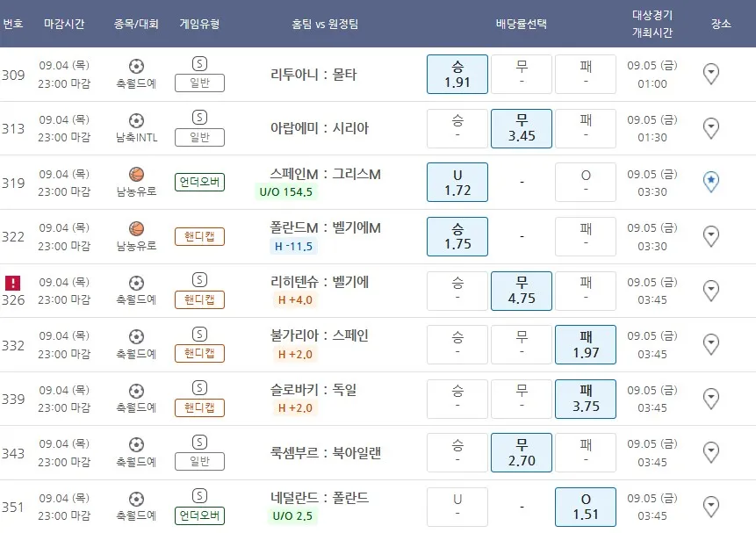Click basketball icon for match 319
Image resolution: width=756 pixels, height=533 pixels.
click(136, 174)
